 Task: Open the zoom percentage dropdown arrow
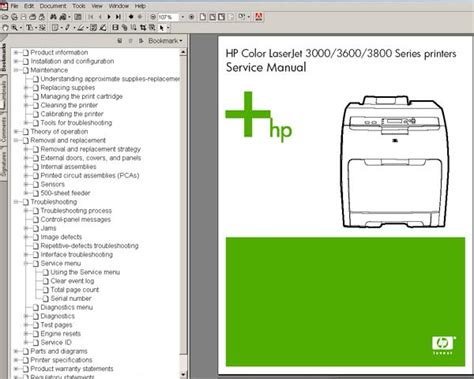[x=182, y=17]
